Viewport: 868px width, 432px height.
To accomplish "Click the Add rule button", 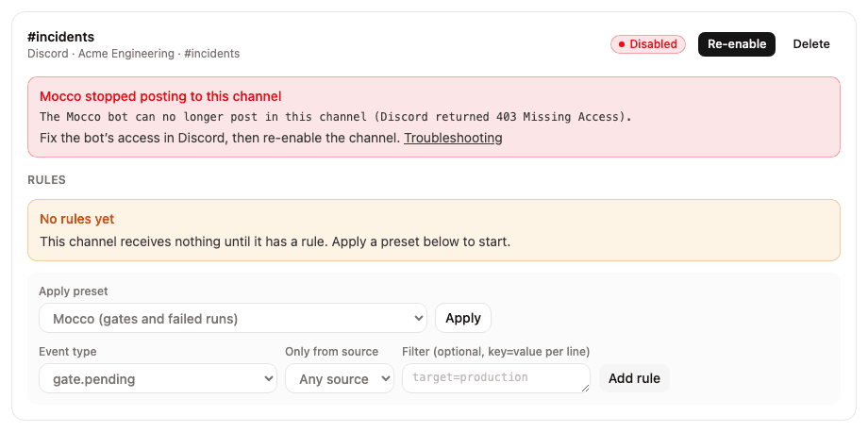I will (x=634, y=378).
